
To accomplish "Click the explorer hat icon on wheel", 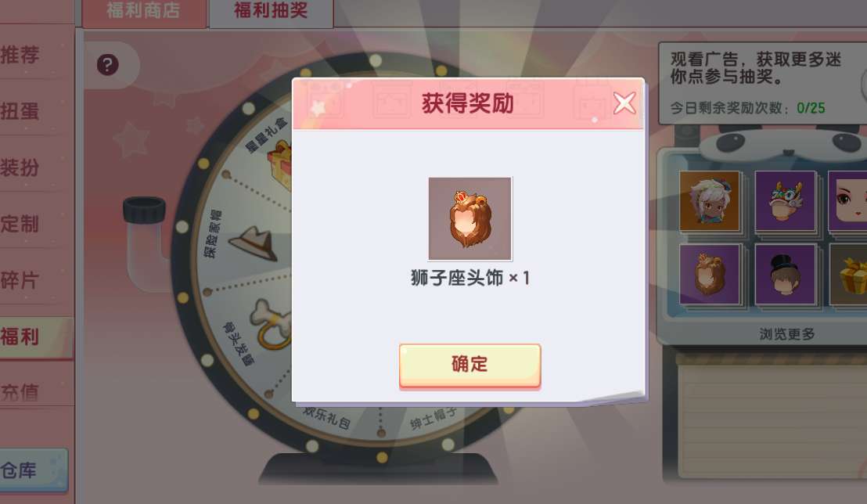I will 255,243.
